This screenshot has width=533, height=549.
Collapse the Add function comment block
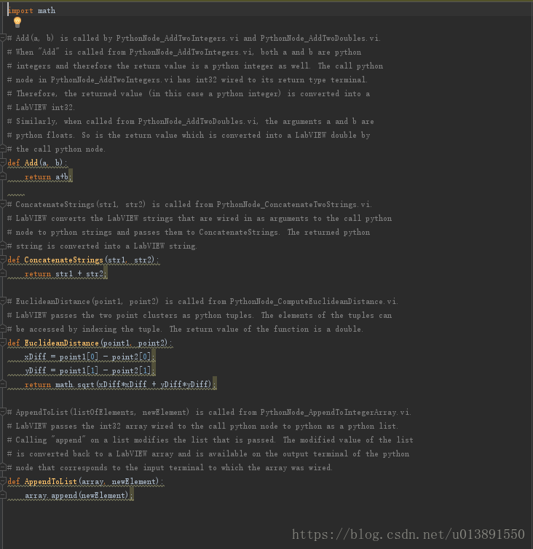(3, 38)
